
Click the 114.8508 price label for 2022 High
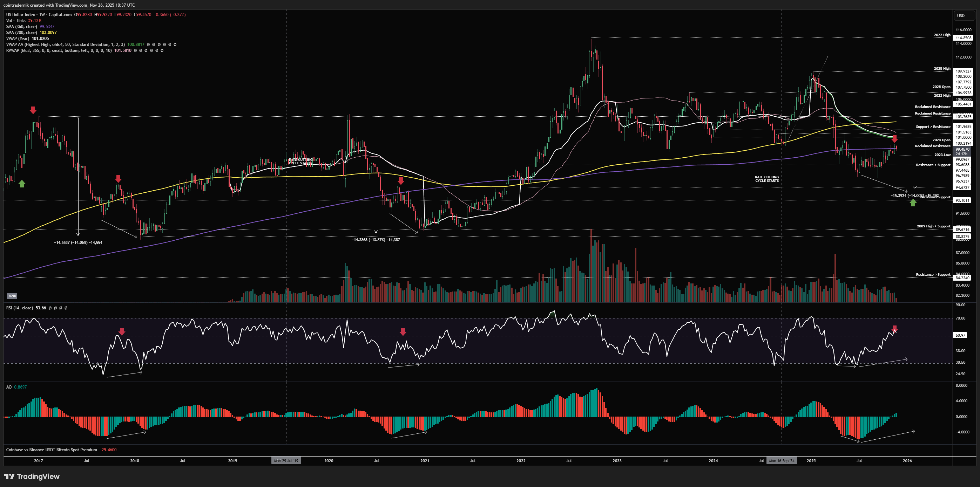[964, 37]
